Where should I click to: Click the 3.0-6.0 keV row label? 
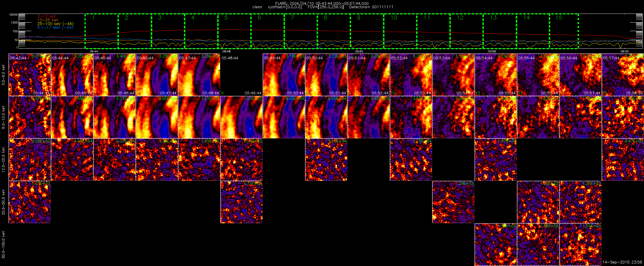[3, 75]
